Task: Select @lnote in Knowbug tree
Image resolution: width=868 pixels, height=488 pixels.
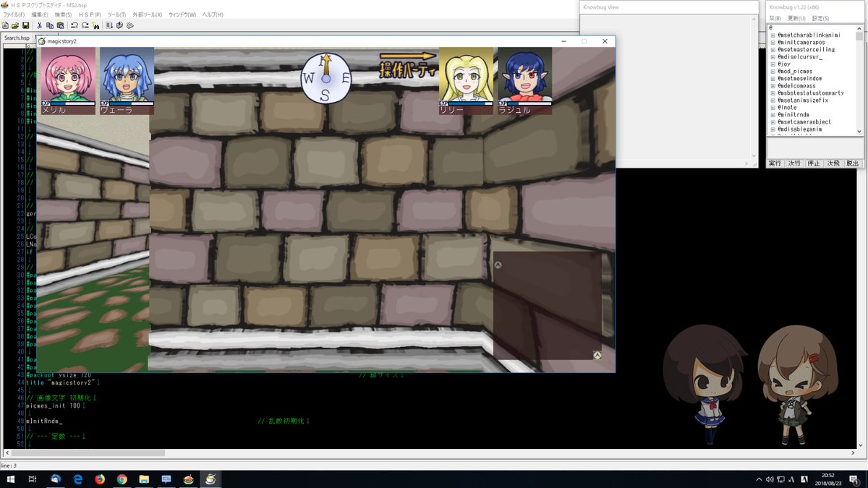Action: [x=787, y=108]
